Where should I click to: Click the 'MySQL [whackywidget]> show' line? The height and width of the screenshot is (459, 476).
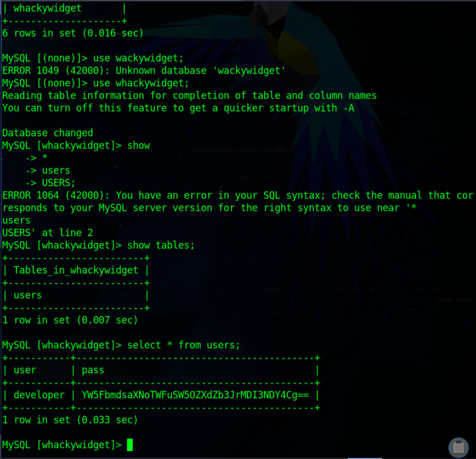tap(76, 145)
